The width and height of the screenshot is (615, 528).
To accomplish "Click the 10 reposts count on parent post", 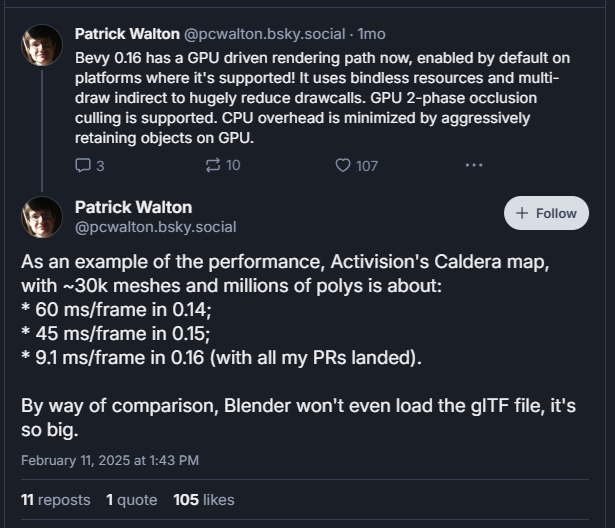I will (x=233, y=165).
